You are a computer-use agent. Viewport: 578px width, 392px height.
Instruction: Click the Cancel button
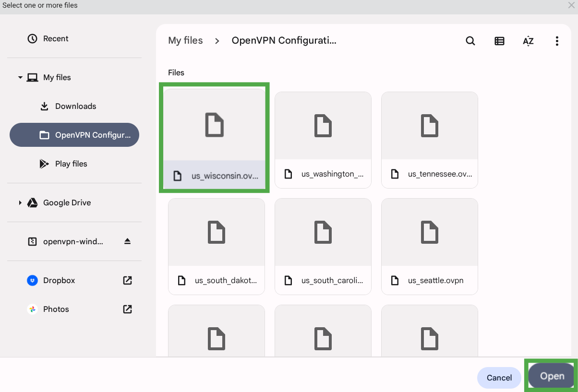coord(499,378)
